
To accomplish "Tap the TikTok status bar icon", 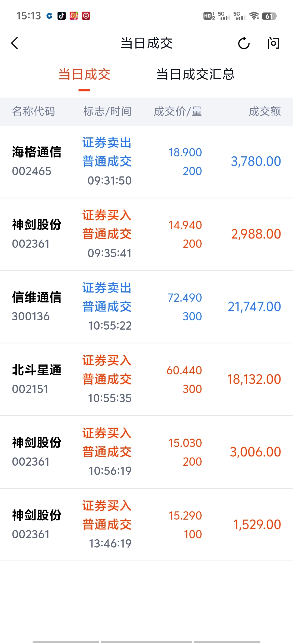I will (x=62, y=16).
